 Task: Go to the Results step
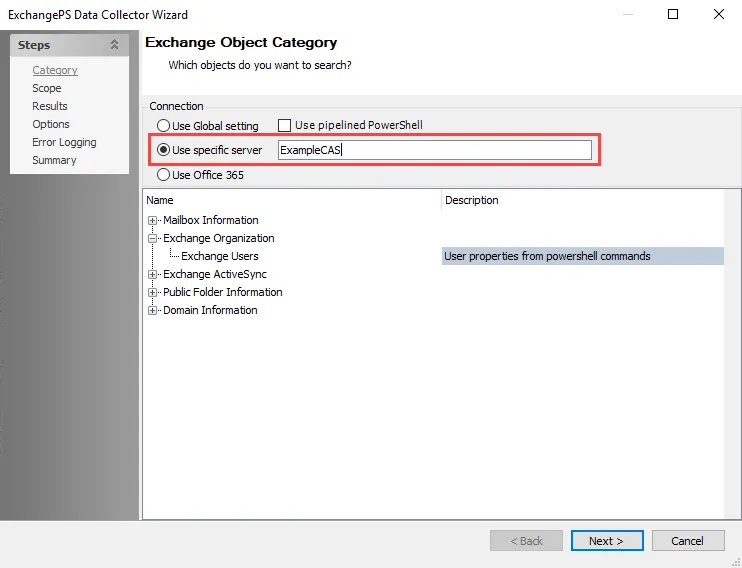coord(50,106)
